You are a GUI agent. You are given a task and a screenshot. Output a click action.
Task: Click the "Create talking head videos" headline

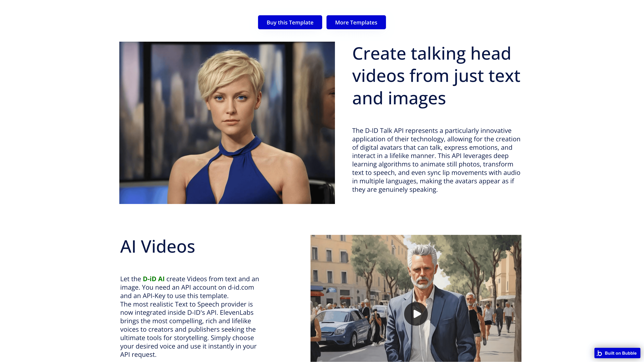(436, 75)
